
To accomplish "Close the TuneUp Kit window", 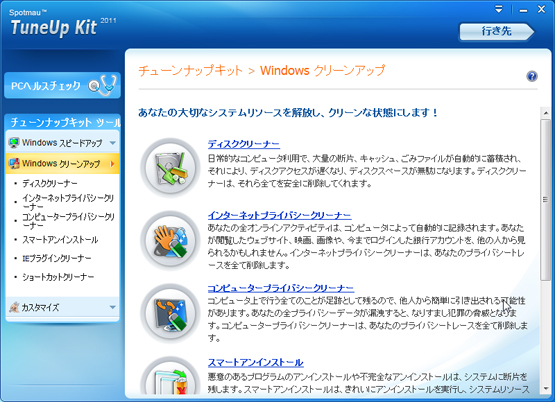I will tap(542, 9).
